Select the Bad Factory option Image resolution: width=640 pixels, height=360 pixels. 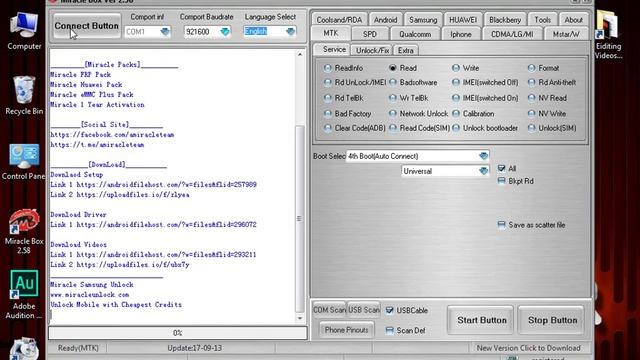347,113
